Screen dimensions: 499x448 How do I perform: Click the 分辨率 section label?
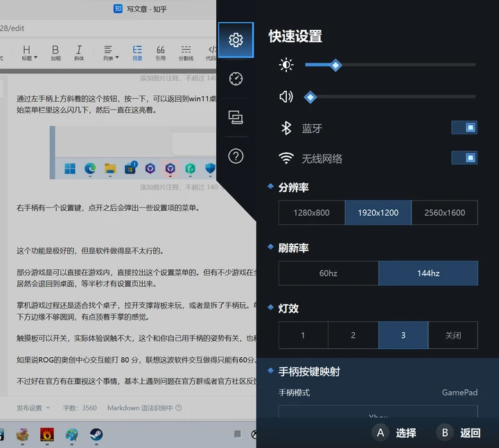click(293, 187)
